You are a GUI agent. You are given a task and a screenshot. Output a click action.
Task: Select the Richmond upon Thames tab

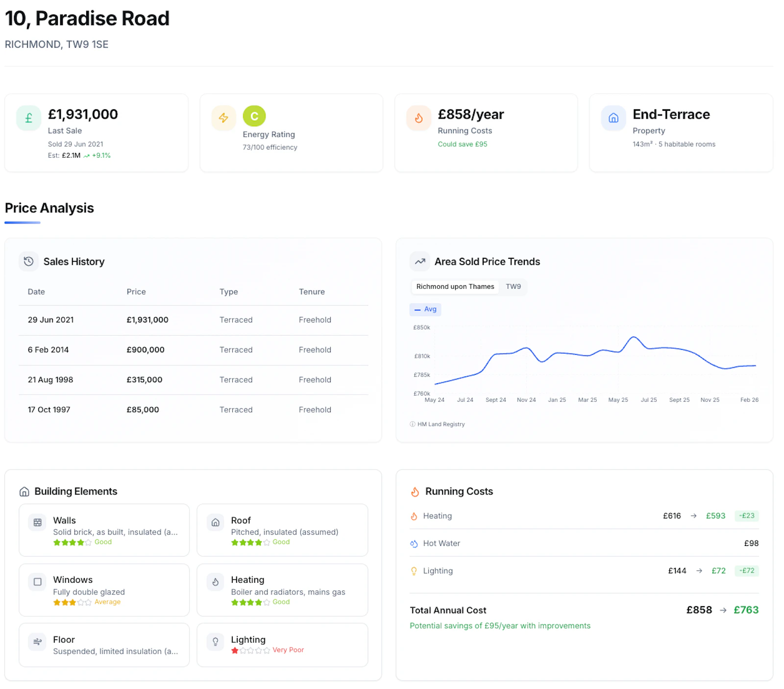click(455, 287)
